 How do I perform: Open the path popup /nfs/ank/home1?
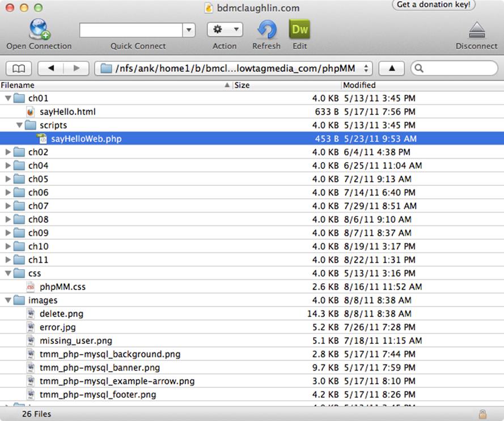point(234,68)
